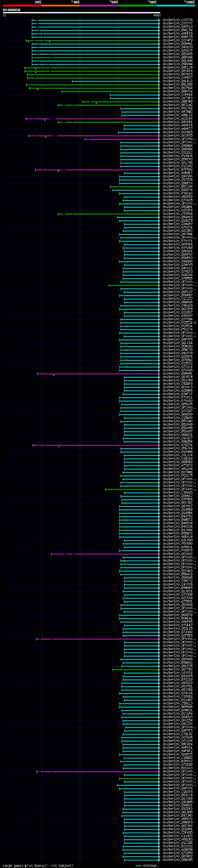Open hit UniRef100_O64903
The width and height of the screenshot is (198, 868).
point(177,717)
